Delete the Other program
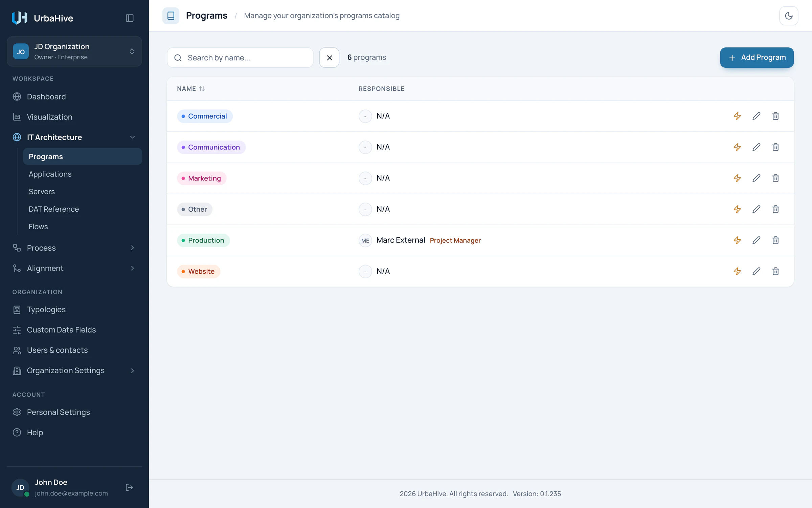812x508 pixels. (x=775, y=209)
